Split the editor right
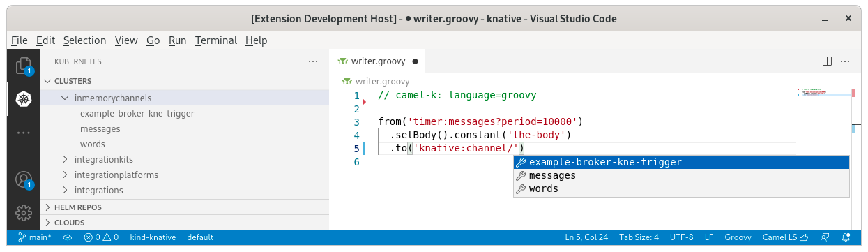 pos(827,61)
